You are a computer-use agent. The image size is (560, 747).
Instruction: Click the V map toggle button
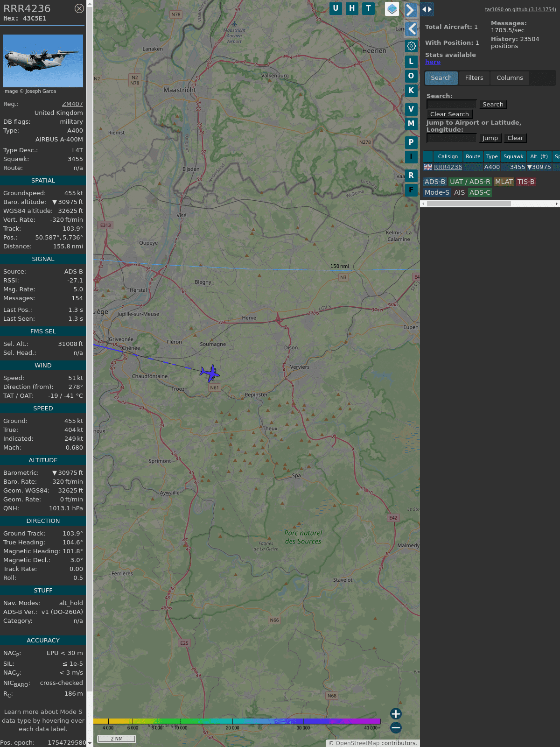tap(411, 109)
